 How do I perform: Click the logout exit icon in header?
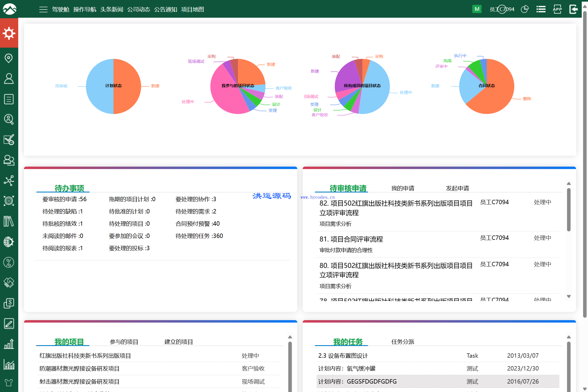pos(574,9)
